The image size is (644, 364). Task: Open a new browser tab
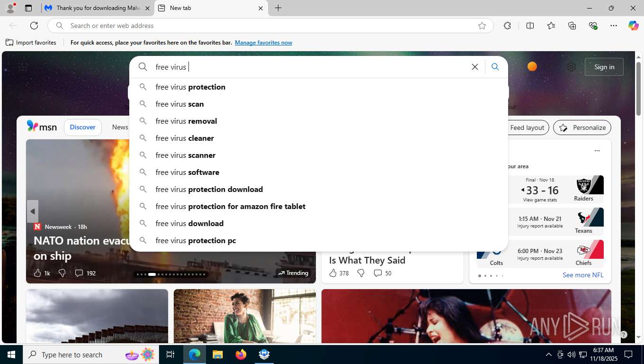[x=278, y=8]
